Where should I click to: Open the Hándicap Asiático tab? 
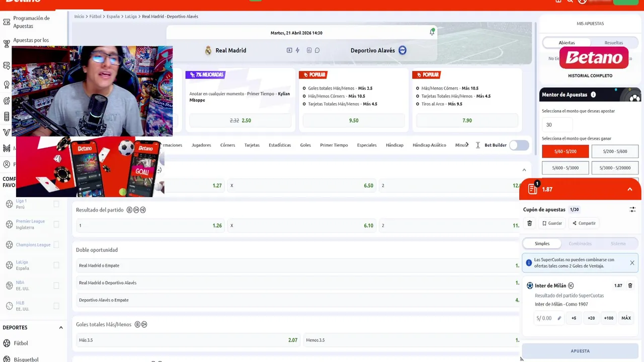coord(429,145)
